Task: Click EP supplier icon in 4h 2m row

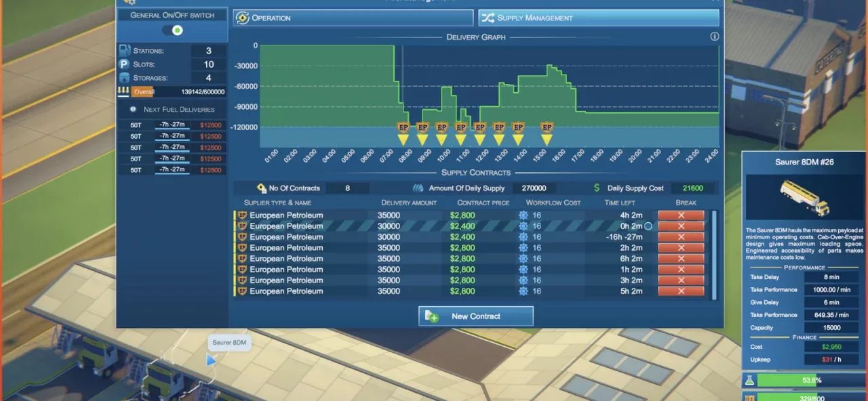Action: click(241, 215)
